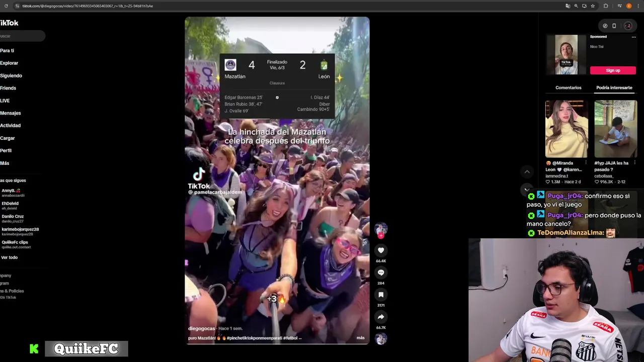Click the get app phone icon

[614, 26]
